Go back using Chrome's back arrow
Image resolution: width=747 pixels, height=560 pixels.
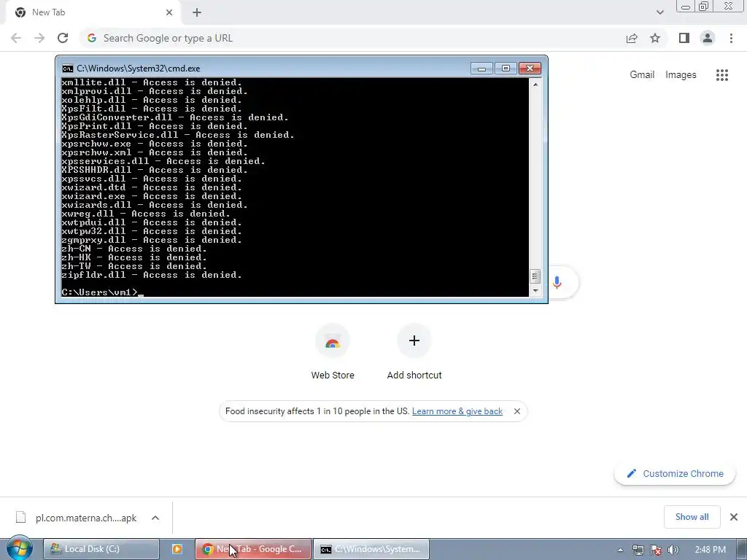click(16, 38)
